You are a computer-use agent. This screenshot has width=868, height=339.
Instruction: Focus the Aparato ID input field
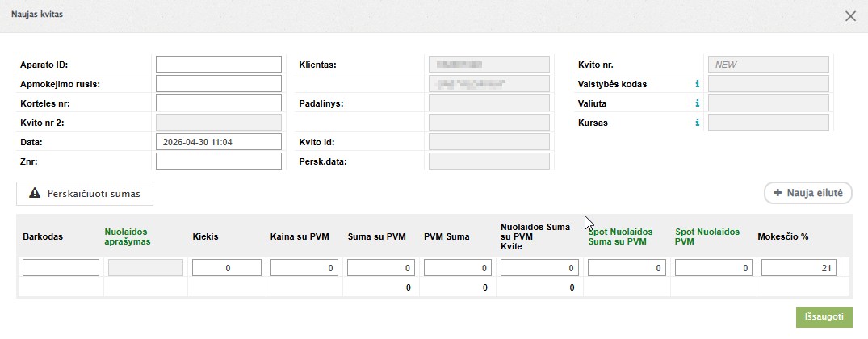pyautogui.click(x=219, y=64)
